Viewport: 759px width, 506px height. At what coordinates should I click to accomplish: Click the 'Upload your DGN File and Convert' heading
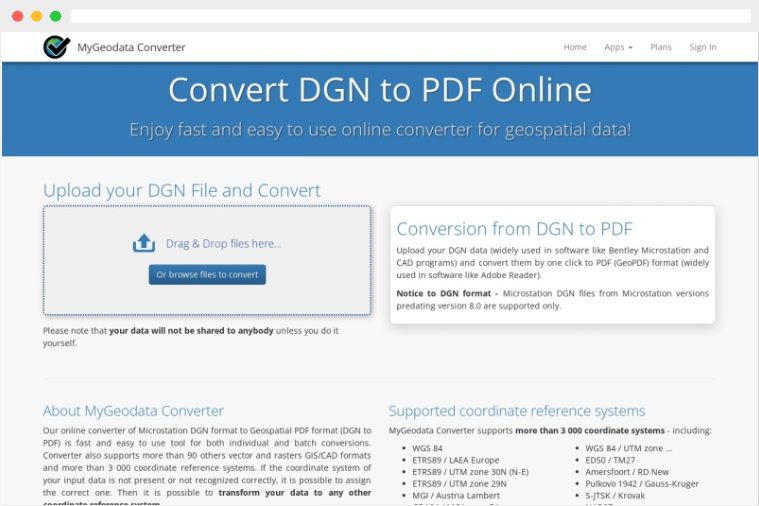[x=182, y=191]
